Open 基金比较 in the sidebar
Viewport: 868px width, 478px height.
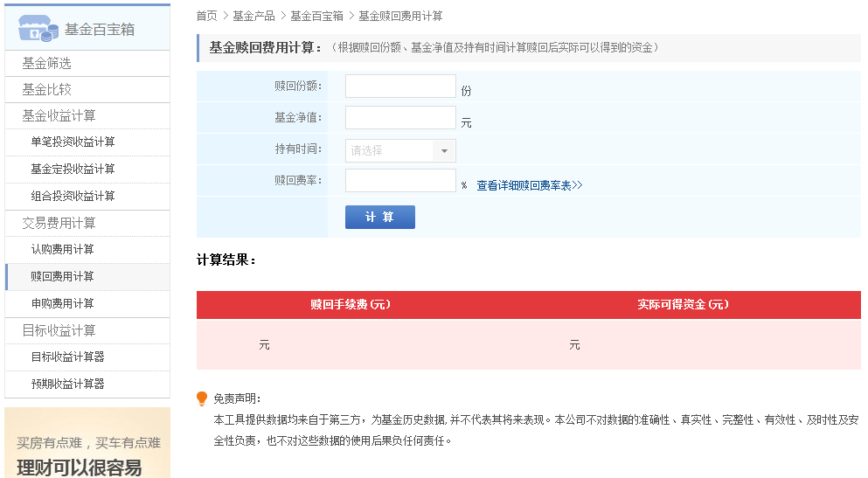pyautogui.click(x=47, y=89)
